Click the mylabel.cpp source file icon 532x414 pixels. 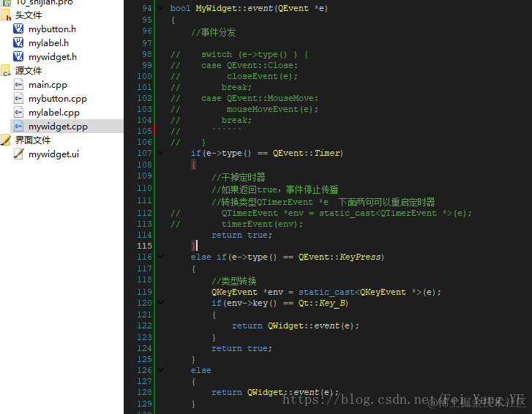tap(19, 112)
